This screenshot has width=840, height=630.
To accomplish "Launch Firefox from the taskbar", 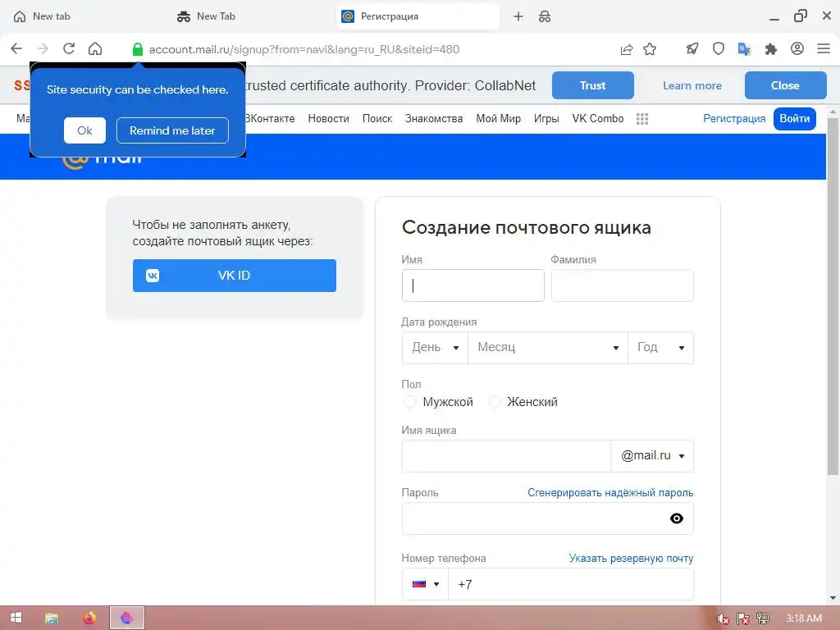I will click(x=89, y=619).
